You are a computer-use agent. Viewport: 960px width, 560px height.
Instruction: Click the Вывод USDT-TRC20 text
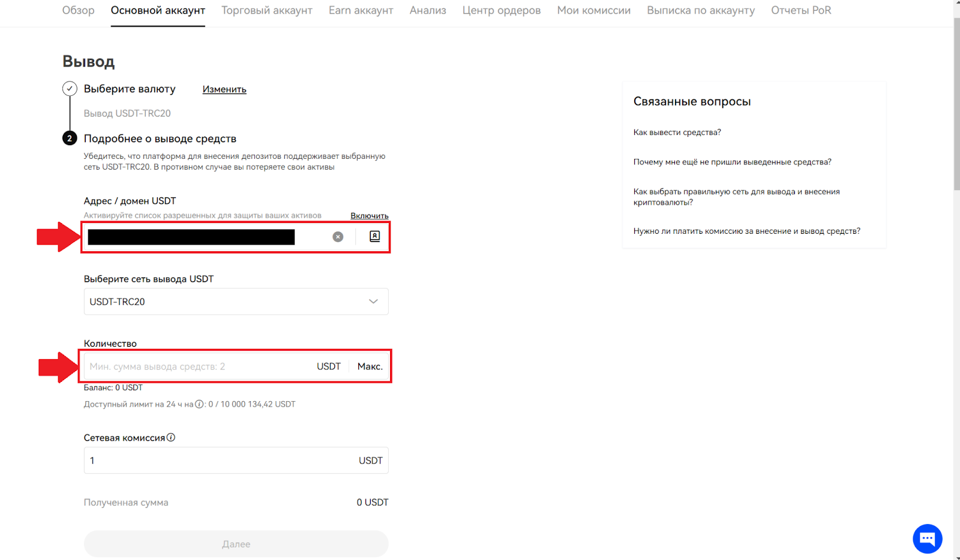(127, 113)
